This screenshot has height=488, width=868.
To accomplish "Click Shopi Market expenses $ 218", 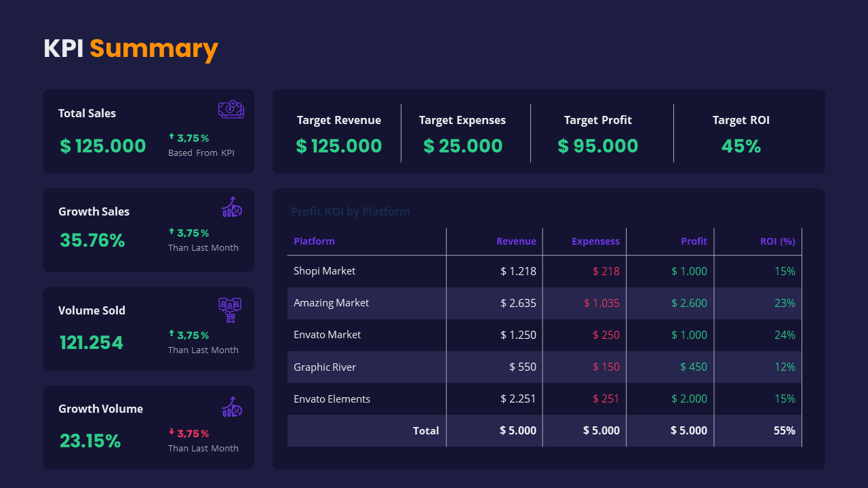I will point(606,271).
